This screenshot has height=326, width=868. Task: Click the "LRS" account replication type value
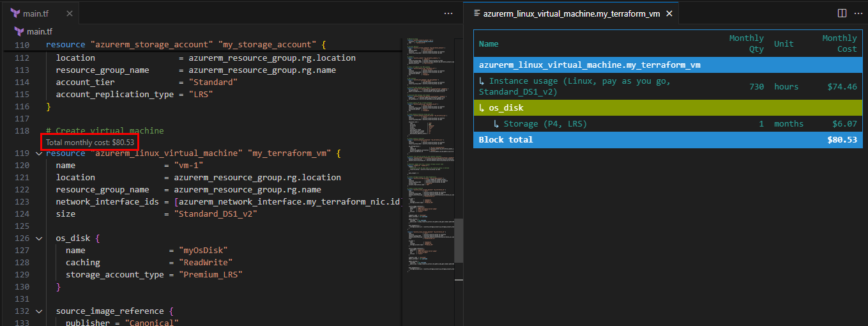(x=201, y=95)
